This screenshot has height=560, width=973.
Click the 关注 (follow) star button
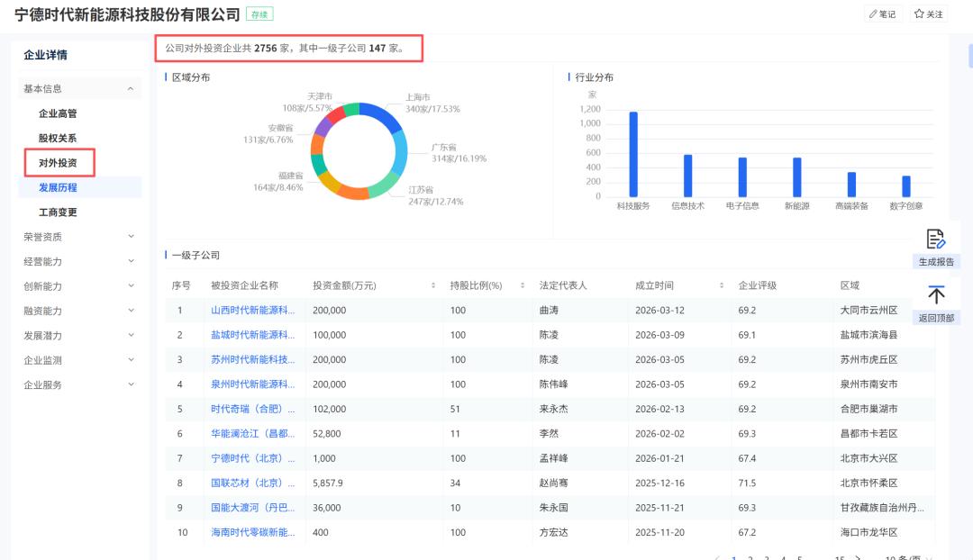(928, 14)
